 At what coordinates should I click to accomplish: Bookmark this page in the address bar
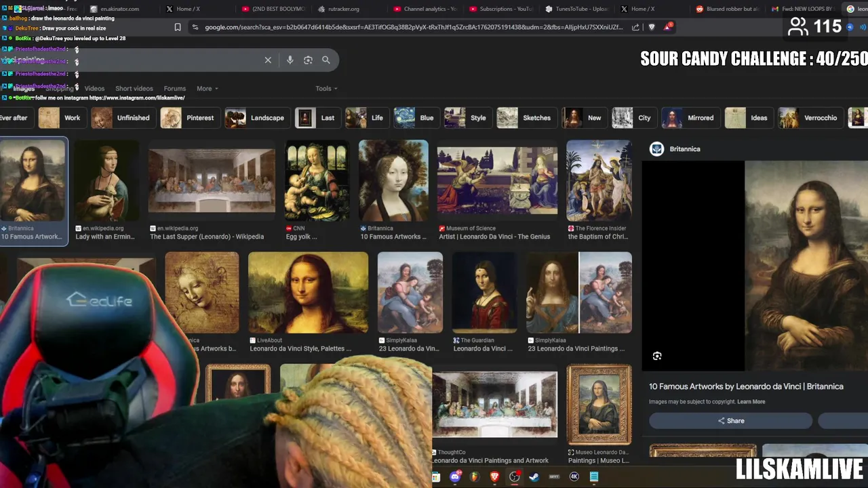pos(178,27)
